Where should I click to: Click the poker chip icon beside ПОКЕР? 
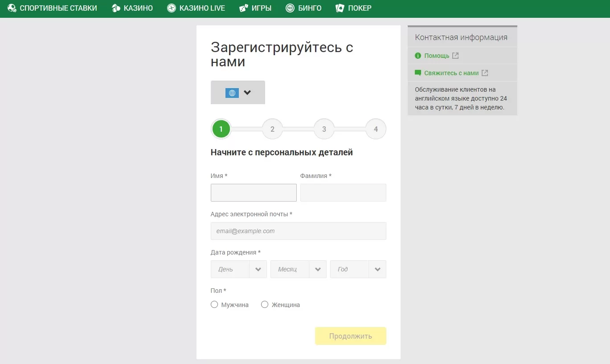340,8
